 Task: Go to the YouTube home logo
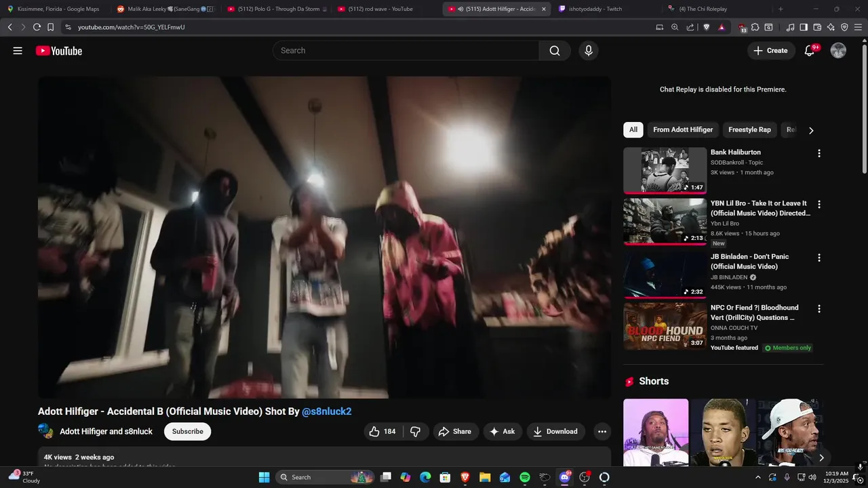point(59,51)
